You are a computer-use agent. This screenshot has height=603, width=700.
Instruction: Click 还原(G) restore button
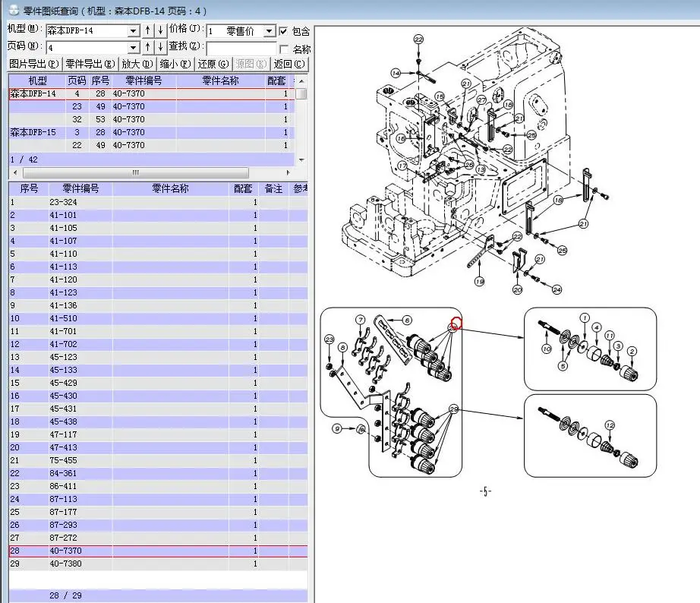click(x=213, y=64)
